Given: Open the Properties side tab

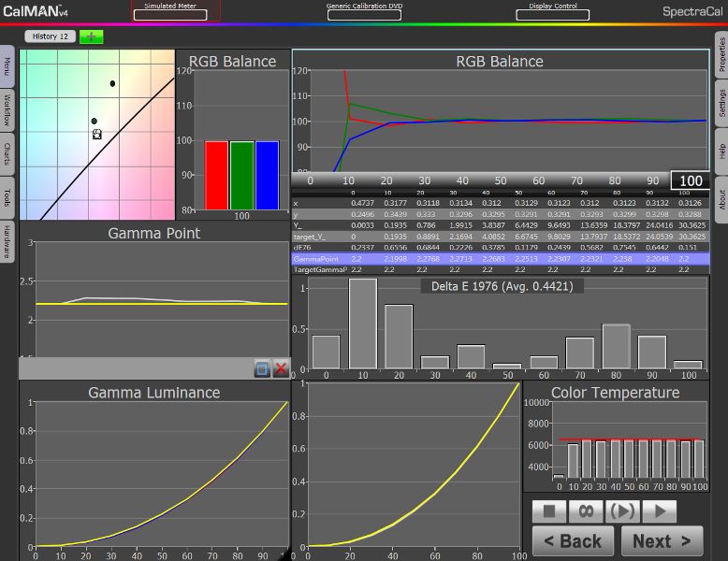Looking at the screenshot, I should pyautogui.click(x=721, y=56).
